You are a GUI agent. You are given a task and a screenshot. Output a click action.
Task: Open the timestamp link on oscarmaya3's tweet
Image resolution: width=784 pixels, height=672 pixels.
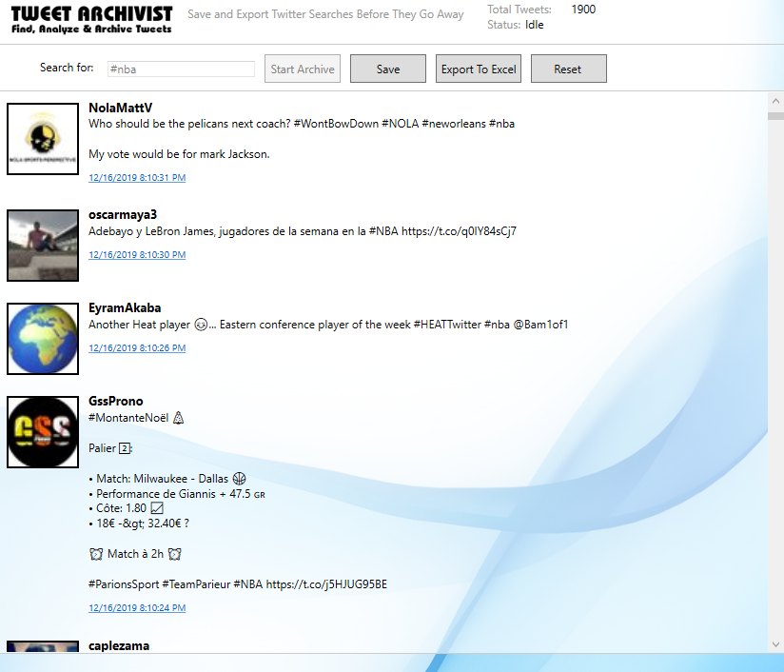coord(136,254)
